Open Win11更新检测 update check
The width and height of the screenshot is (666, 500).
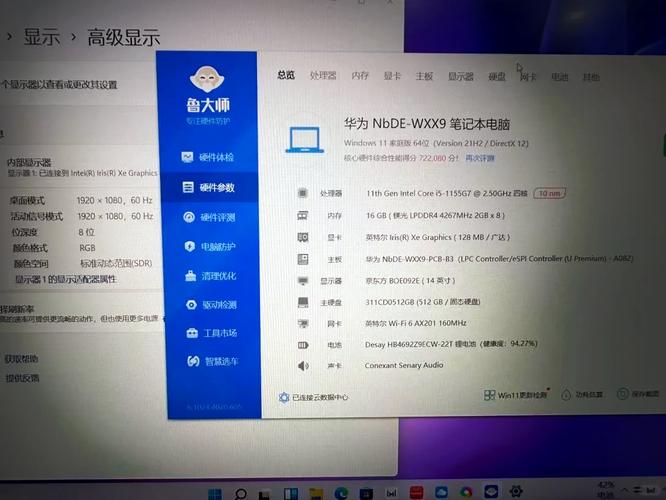click(516, 395)
